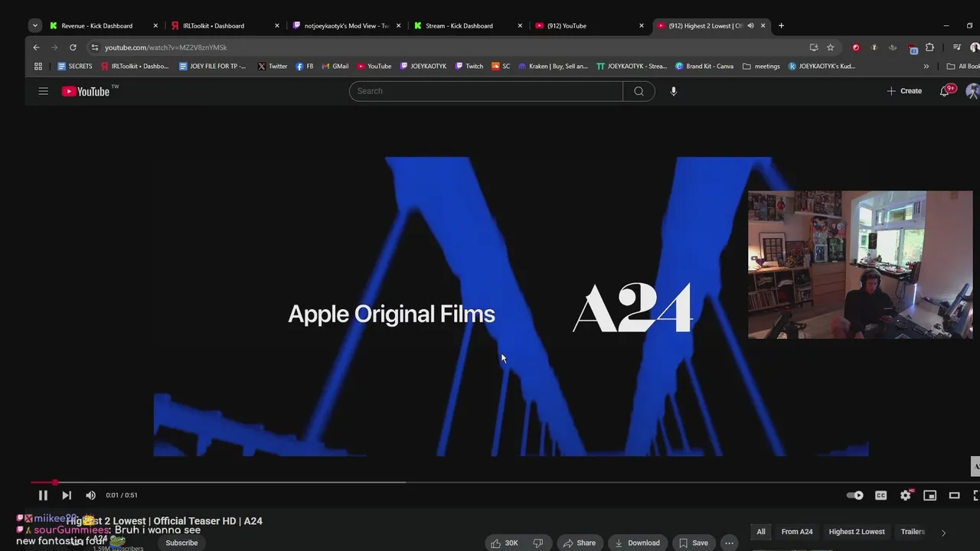Enable theater mode in player
Image resolution: width=980 pixels, height=551 pixels.
(955, 495)
